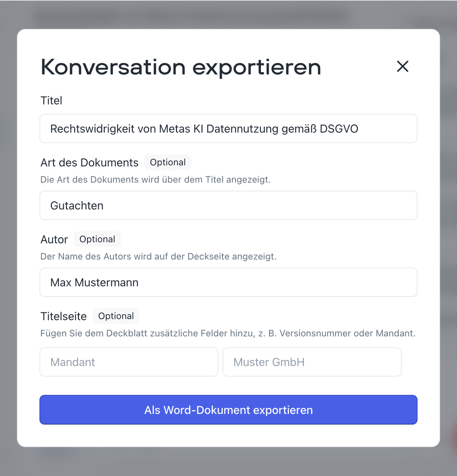The width and height of the screenshot is (457, 476).
Task: Click the hint about adding Deckblatt fields
Action: (228, 333)
